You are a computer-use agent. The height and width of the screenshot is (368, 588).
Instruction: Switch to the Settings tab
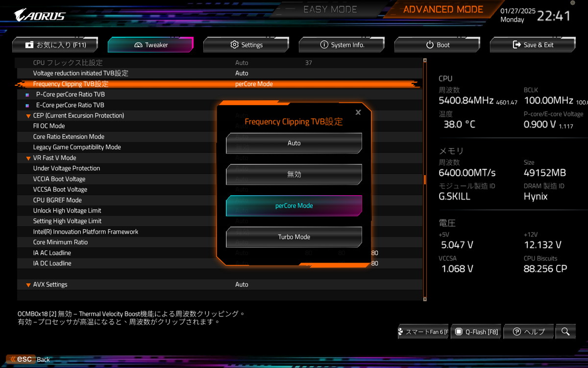pos(246,45)
